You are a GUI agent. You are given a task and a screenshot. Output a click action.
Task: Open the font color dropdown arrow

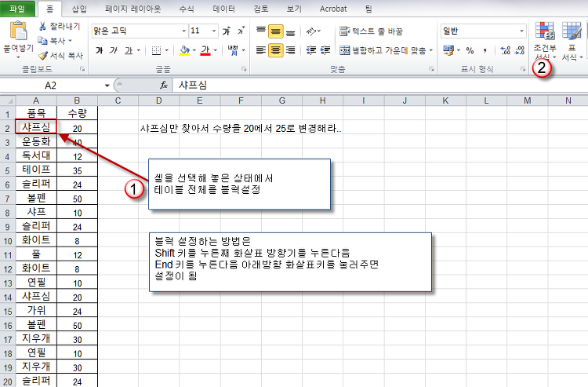pos(216,50)
